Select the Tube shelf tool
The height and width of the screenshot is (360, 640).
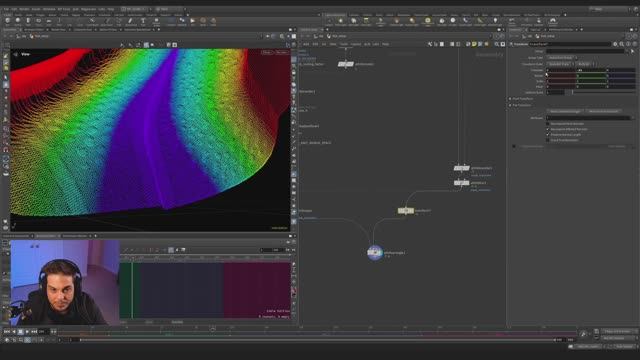pos(28,21)
